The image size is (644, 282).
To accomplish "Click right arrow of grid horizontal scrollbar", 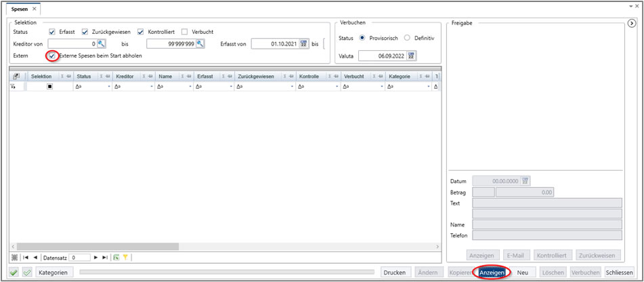I will point(437,246).
